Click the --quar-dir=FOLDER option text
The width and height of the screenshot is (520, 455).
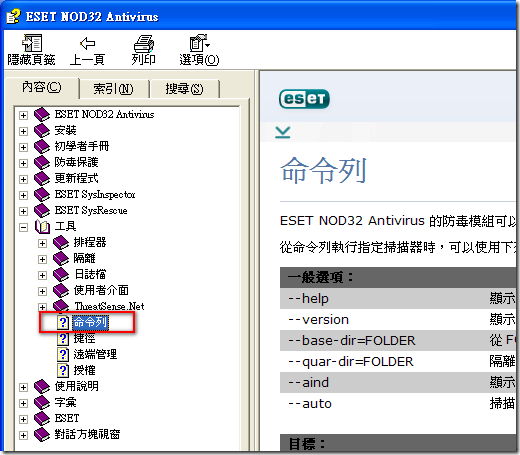point(351,362)
